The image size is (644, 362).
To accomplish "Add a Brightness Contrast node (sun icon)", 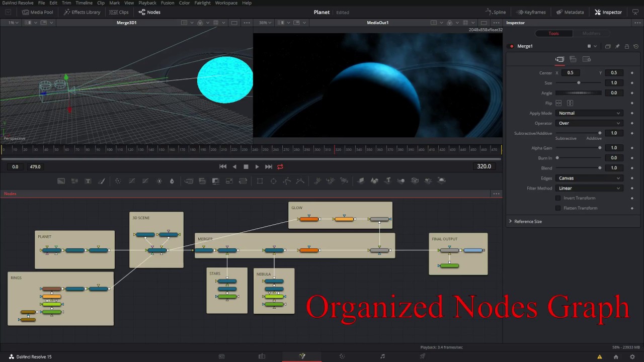I will pyautogui.click(x=159, y=181).
